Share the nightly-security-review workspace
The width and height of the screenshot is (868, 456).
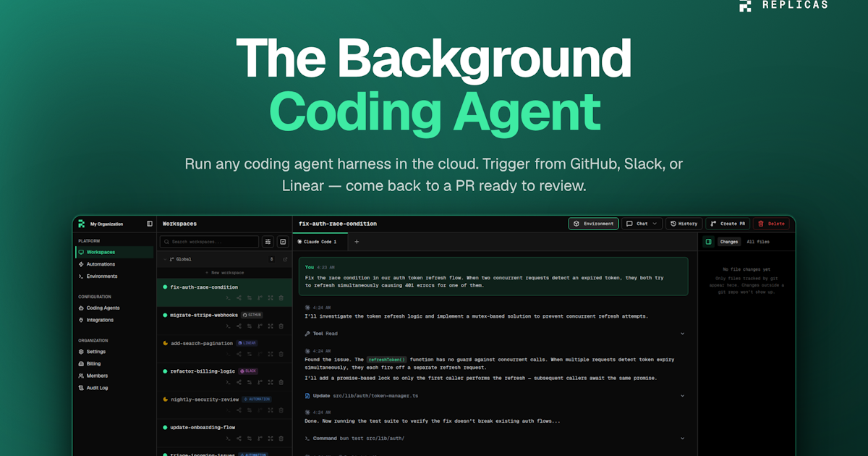pyautogui.click(x=239, y=410)
